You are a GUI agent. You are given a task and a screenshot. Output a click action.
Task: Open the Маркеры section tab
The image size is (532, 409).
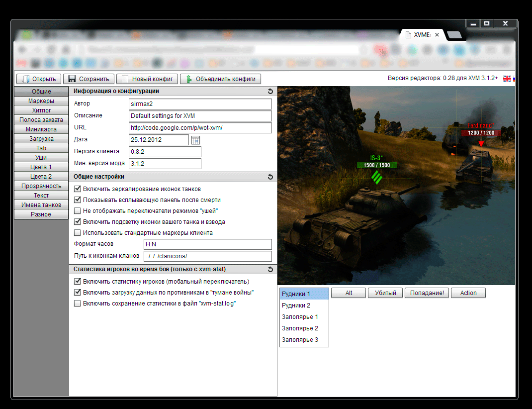click(41, 101)
